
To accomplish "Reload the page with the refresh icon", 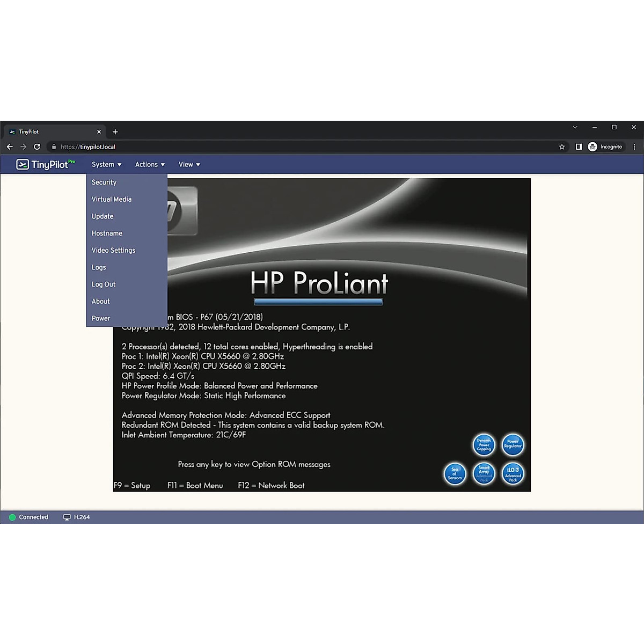I will pos(37,146).
